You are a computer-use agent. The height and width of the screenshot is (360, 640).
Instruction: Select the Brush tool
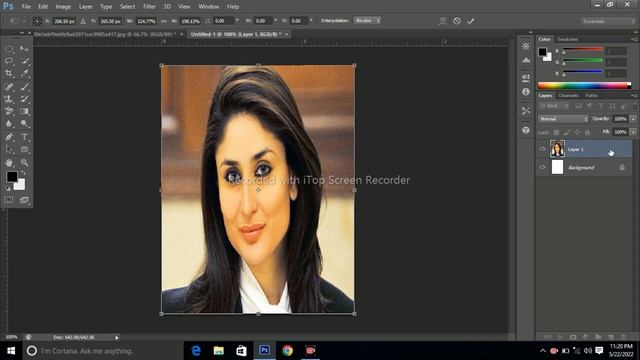coord(24,87)
